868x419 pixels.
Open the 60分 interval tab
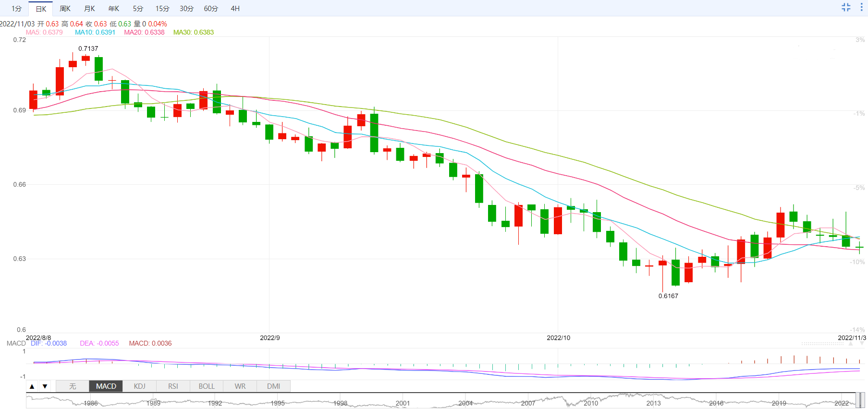coord(211,9)
